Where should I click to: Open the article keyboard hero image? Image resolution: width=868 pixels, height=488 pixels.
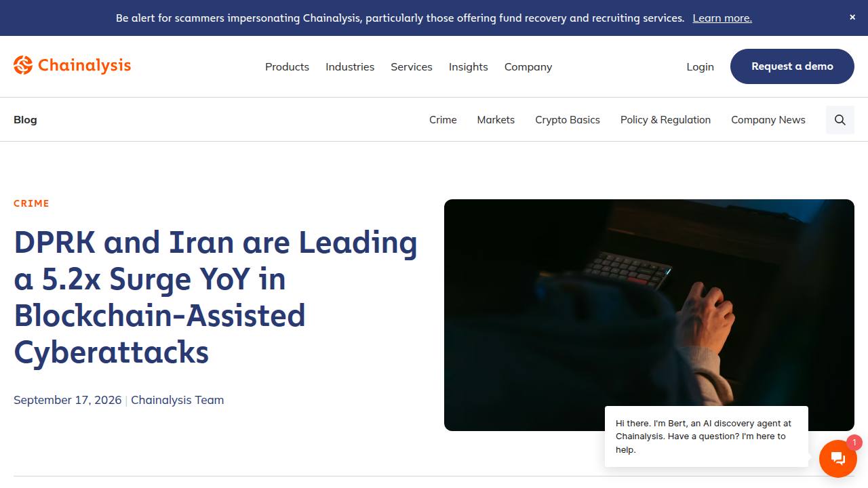[649, 315]
